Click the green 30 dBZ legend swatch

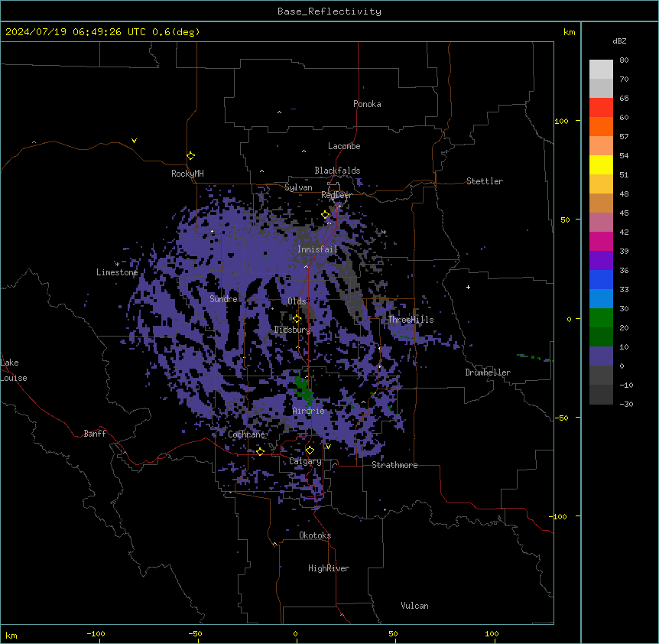[x=601, y=318]
